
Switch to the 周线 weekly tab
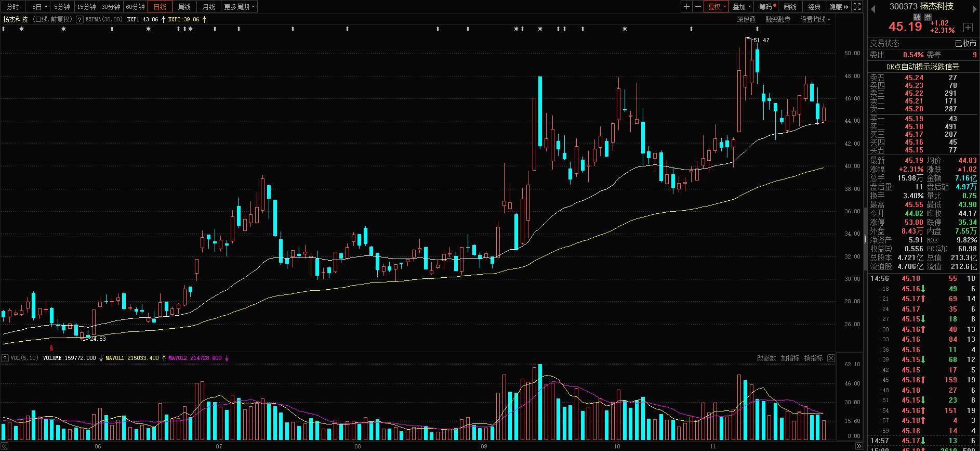click(x=184, y=7)
